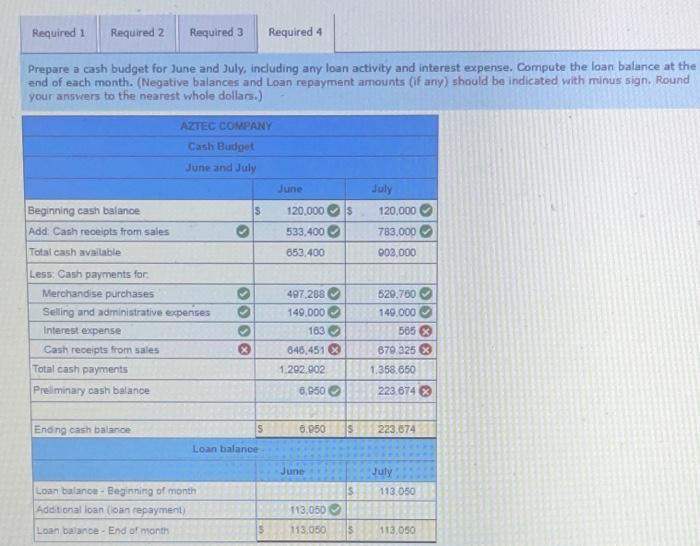The image size is (700, 546).
Task: Click July total cash payments 1,358,650
Action: [x=391, y=370]
